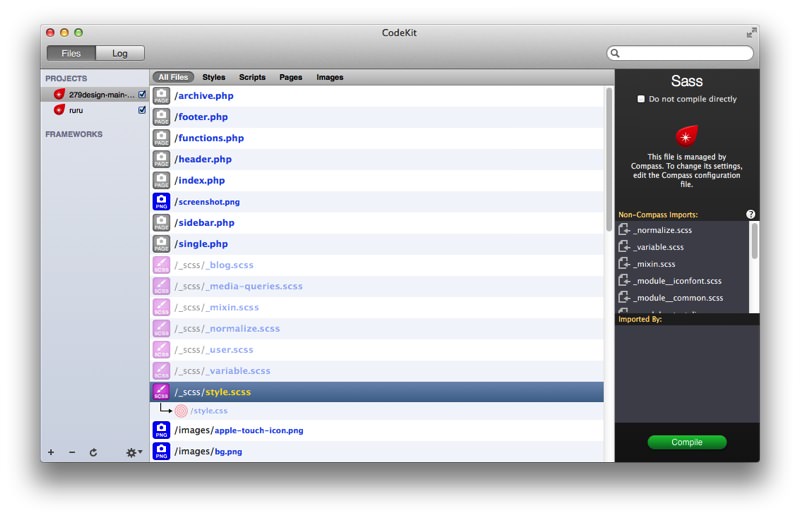This screenshot has height=518, width=800.
Task: Click the Compass icon of ruru project
Action: tap(59, 110)
